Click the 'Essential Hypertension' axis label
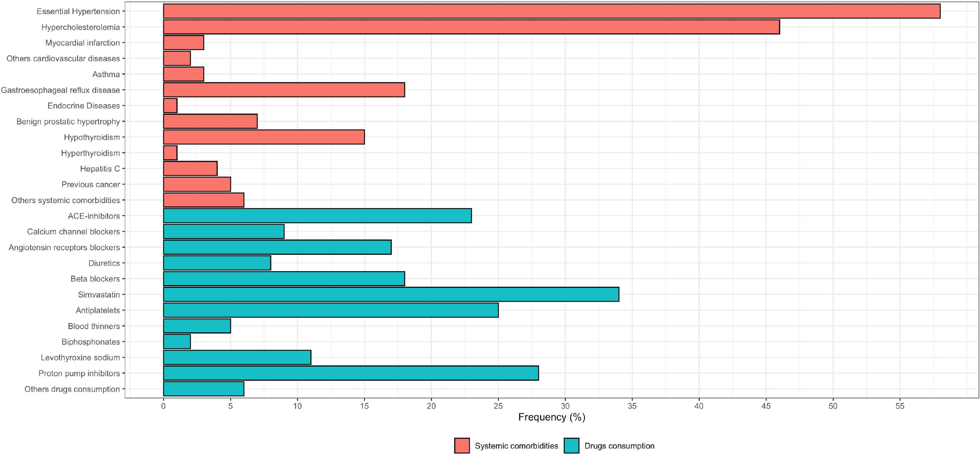This screenshot has height=456, width=980. tap(78, 11)
